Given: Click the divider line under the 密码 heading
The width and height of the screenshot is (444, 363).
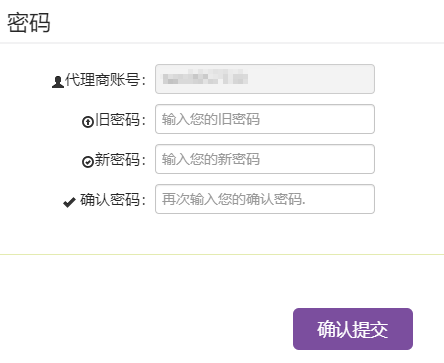Looking at the screenshot, I should pyautogui.click(x=222, y=43).
